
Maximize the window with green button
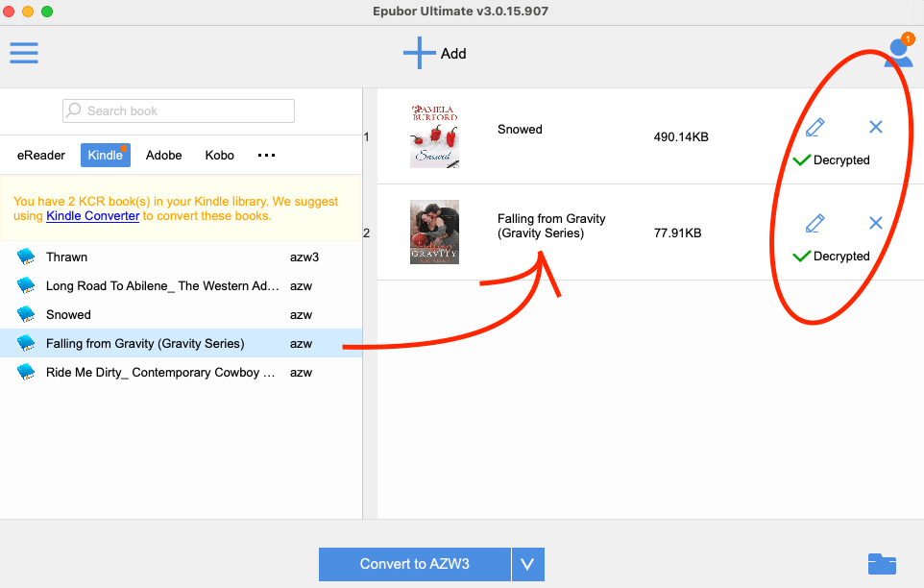(x=47, y=12)
